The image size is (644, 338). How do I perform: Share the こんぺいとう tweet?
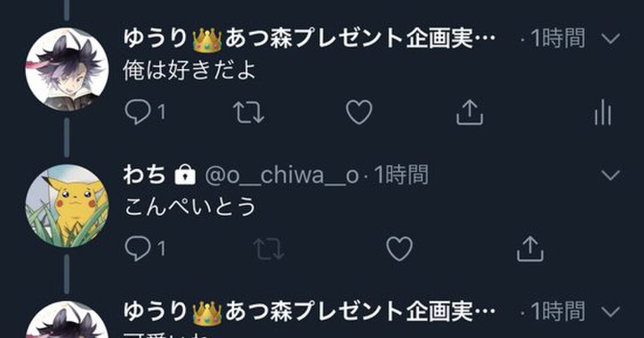click(530, 248)
